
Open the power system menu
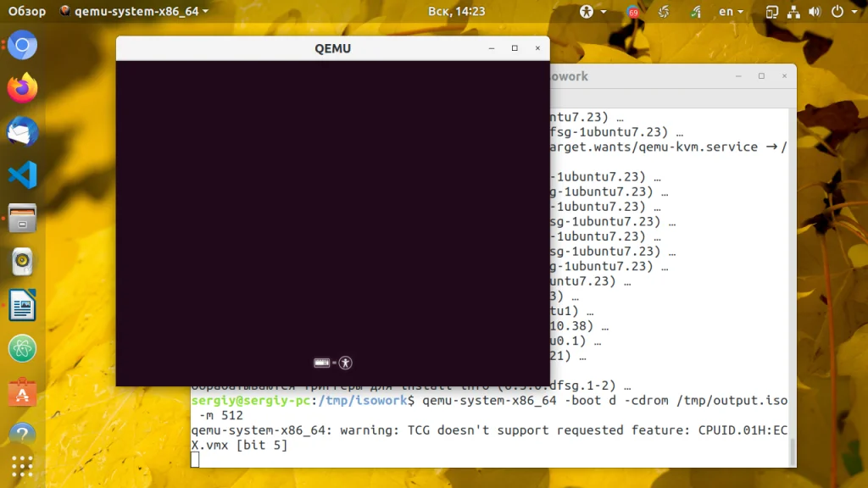(x=843, y=11)
